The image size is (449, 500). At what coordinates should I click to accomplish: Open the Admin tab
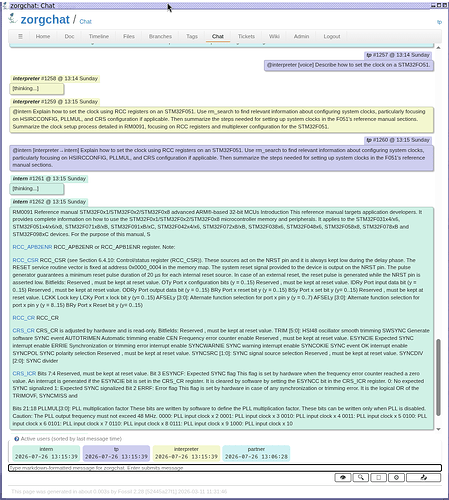coord(301,36)
